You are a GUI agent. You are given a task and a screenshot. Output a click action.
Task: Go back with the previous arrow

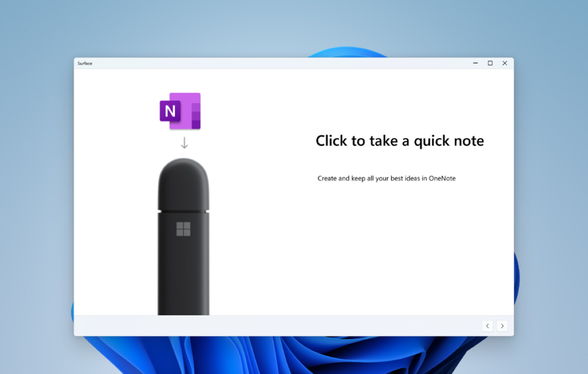[x=487, y=326]
